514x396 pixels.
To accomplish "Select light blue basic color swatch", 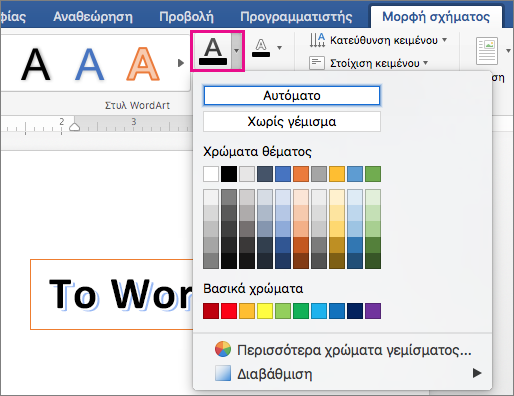I will tap(319, 311).
